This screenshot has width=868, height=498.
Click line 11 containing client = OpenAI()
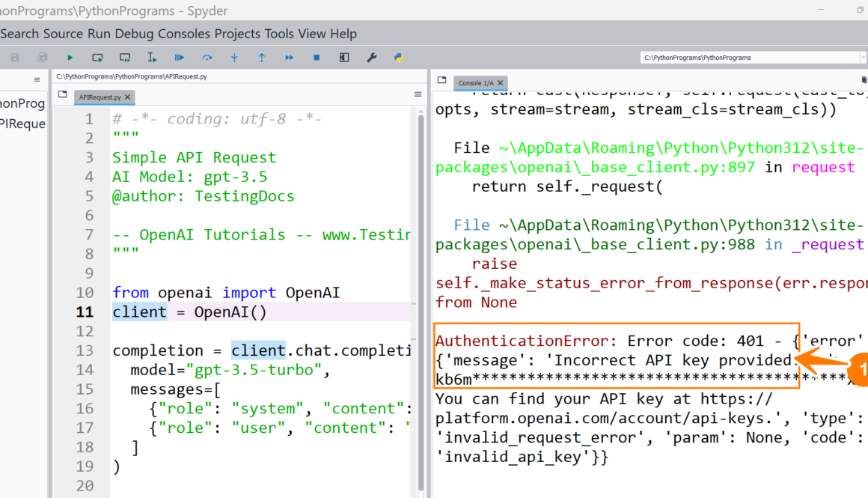[x=189, y=312]
